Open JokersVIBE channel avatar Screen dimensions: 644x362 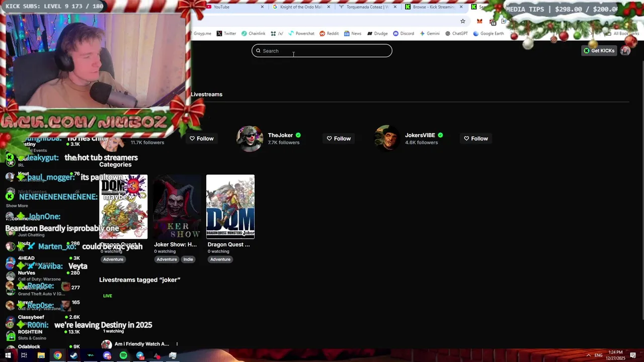click(x=387, y=138)
